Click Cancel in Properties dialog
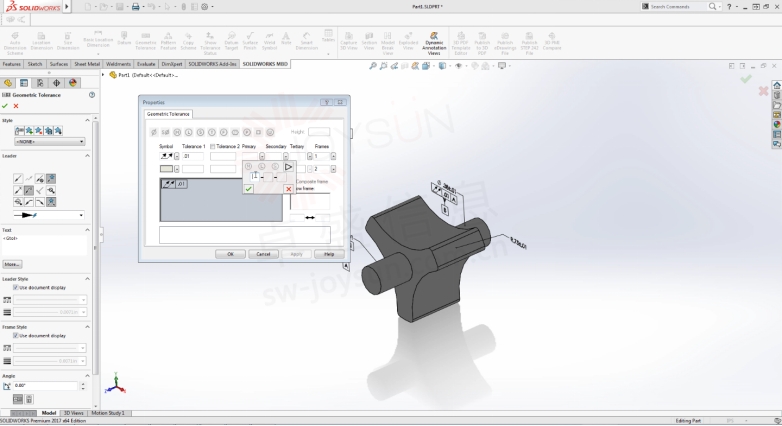This screenshot has width=782, height=426. point(263,254)
